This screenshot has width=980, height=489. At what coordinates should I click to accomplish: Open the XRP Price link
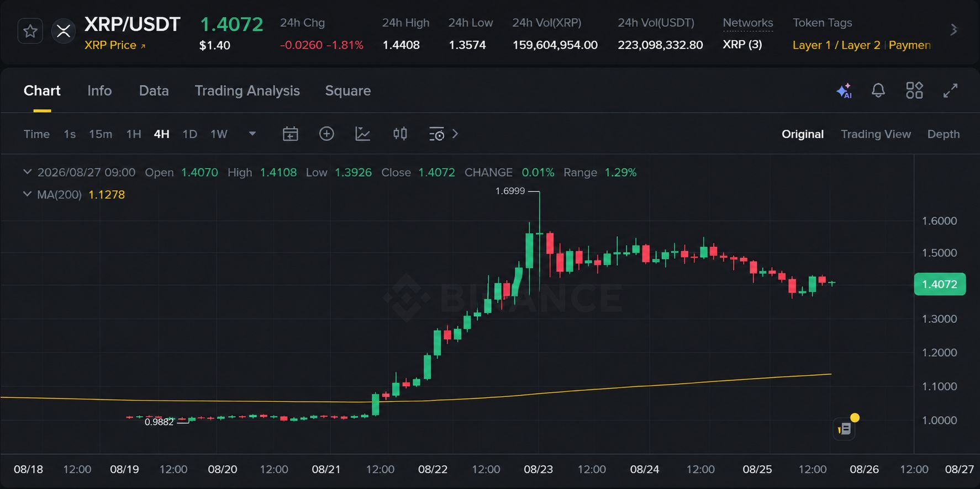(x=115, y=45)
